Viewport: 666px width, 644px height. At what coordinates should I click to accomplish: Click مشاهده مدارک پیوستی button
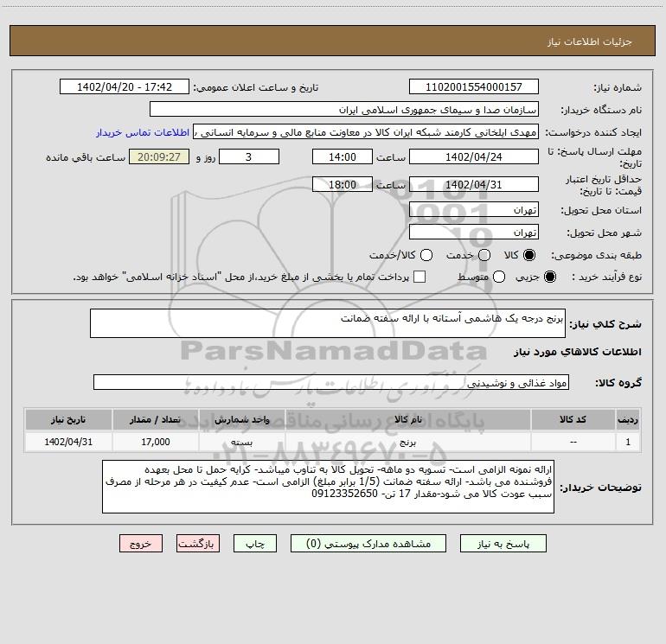(x=368, y=544)
